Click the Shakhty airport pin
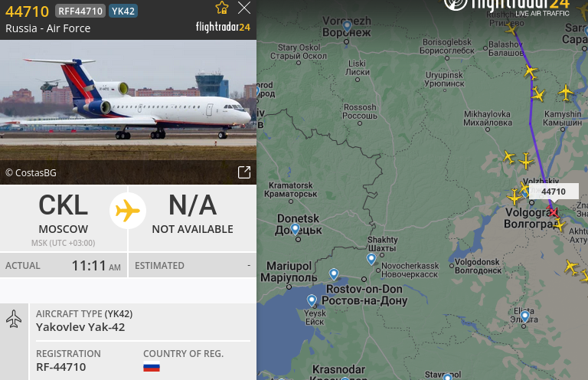588x380 pixels. tap(371, 259)
